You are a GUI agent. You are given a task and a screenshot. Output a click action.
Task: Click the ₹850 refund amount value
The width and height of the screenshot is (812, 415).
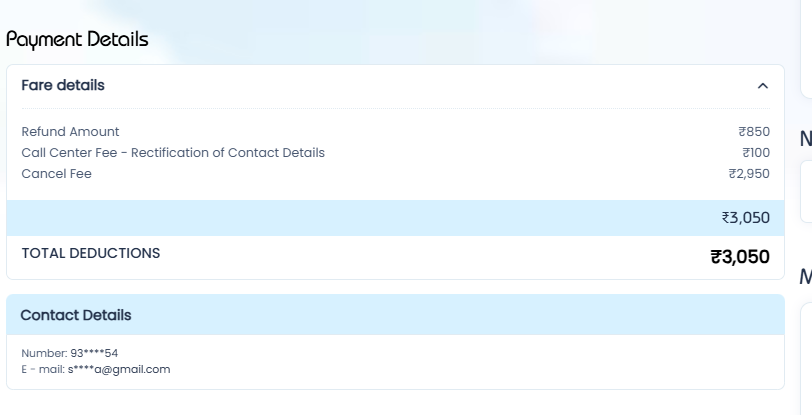[754, 132]
